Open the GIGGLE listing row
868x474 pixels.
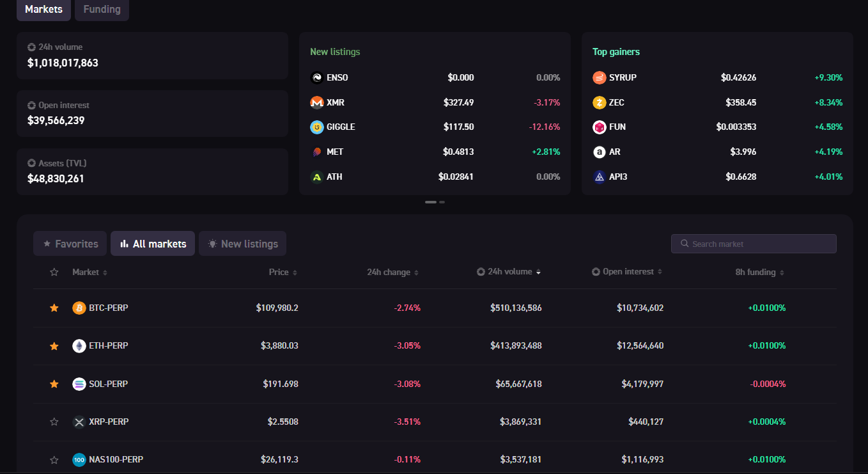coord(435,127)
